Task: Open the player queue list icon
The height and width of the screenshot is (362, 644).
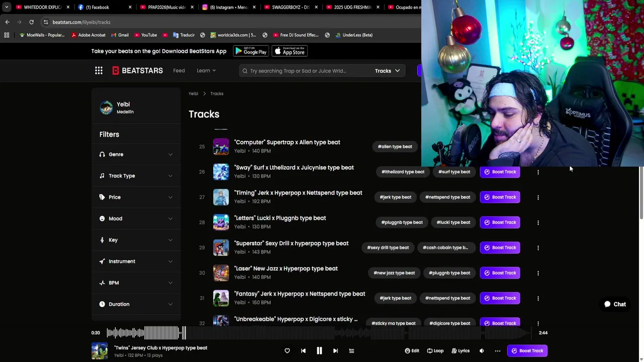Action: click(x=352, y=351)
